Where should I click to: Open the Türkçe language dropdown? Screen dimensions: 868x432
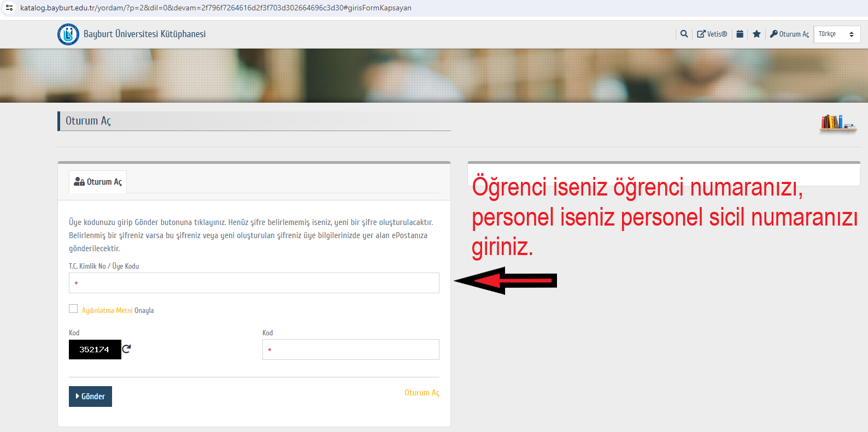pyautogui.click(x=836, y=34)
